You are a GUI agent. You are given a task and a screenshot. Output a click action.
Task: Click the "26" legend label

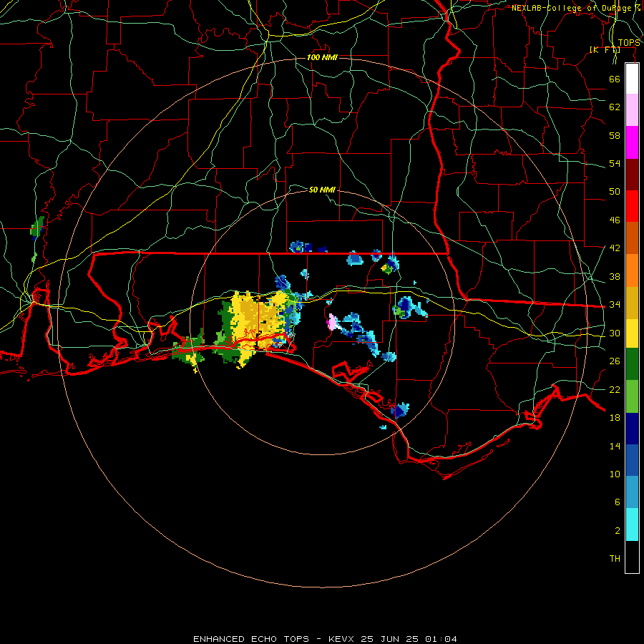(x=615, y=361)
